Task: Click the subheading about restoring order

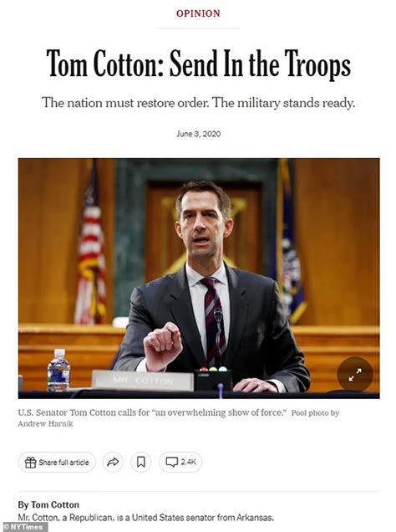Action: pos(199,102)
